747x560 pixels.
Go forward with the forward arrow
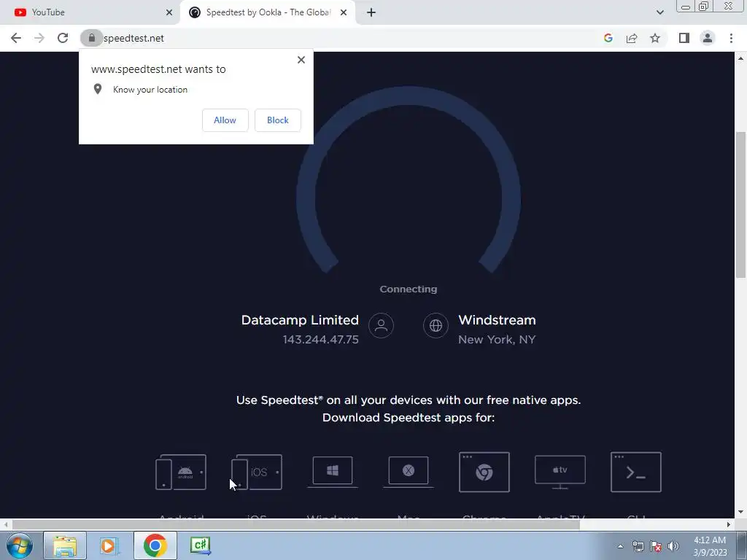[x=39, y=38]
